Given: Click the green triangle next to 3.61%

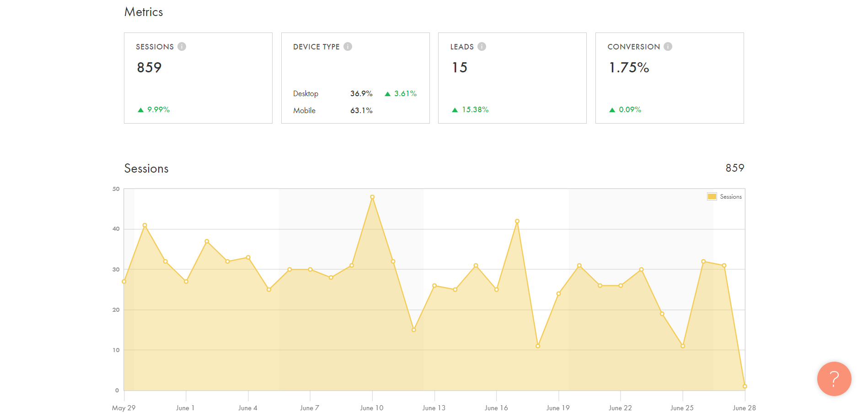Looking at the screenshot, I should pyautogui.click(x=388, y=94).
